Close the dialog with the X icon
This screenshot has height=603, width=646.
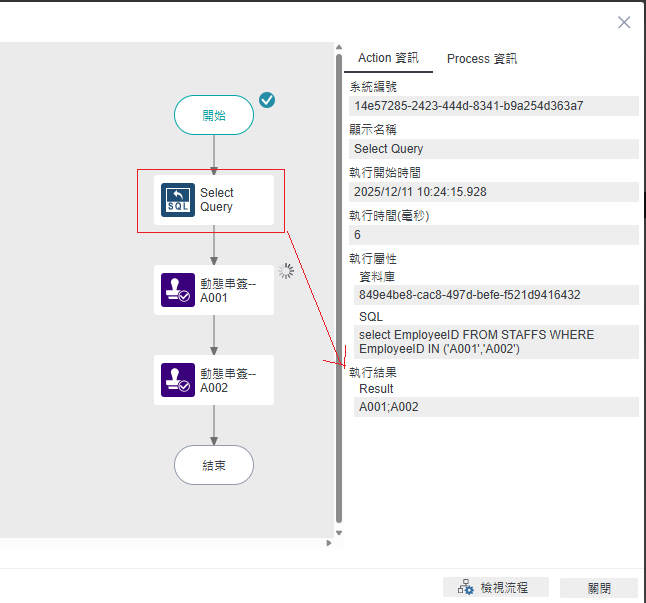point(624,22)
